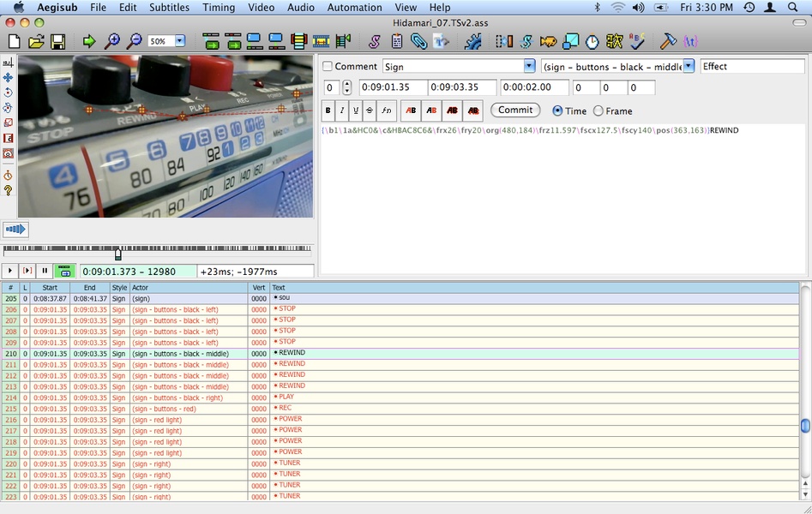Open the Options hammer icon
The width and height of the screenshot is (812, 514).
pyautogui.click(x=668, y=41)
